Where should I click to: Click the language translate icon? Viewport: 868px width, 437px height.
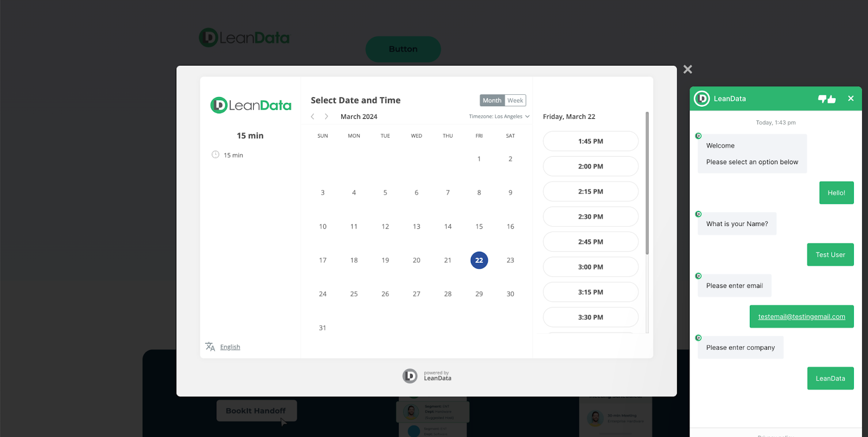click(210, 346)
